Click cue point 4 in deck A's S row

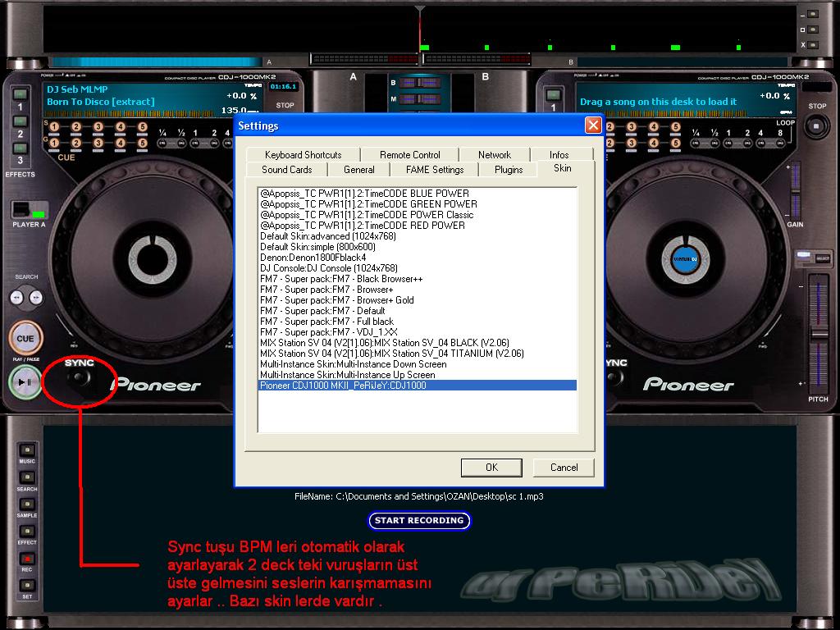click(120, 127)
